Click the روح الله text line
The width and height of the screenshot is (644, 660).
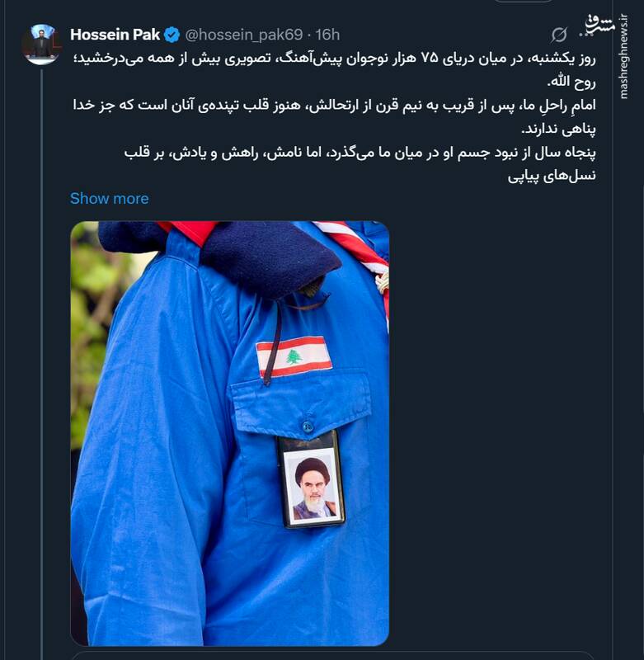[571, 82]
